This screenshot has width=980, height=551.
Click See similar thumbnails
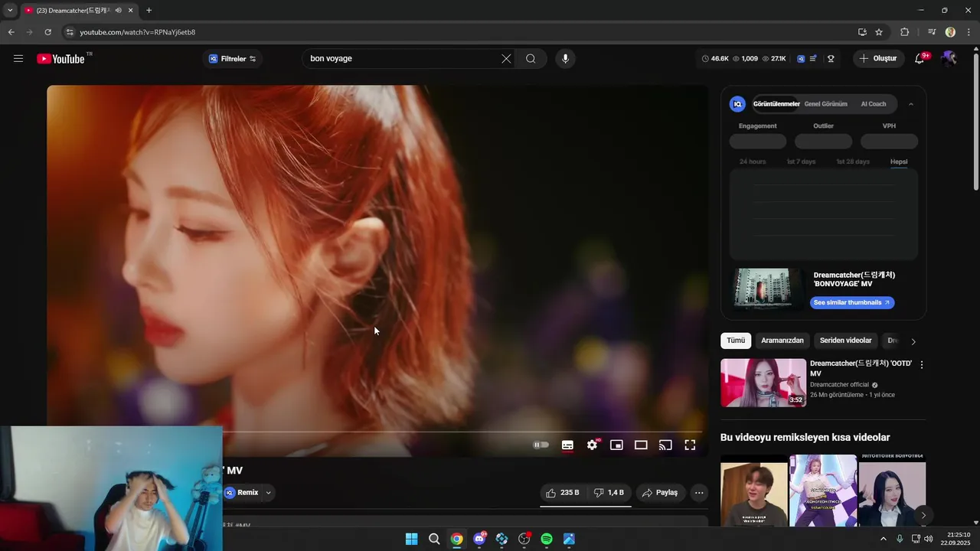tap(852, 302)
